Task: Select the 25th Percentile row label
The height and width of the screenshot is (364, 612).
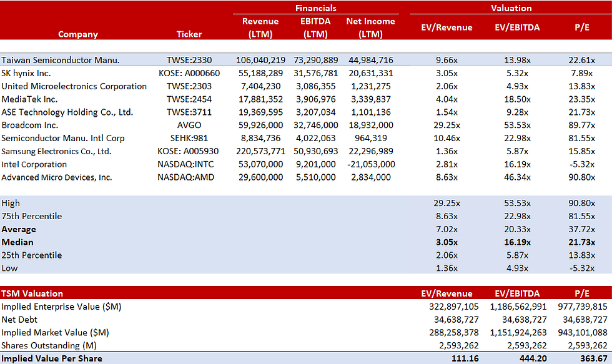Action: coord(32,255)
